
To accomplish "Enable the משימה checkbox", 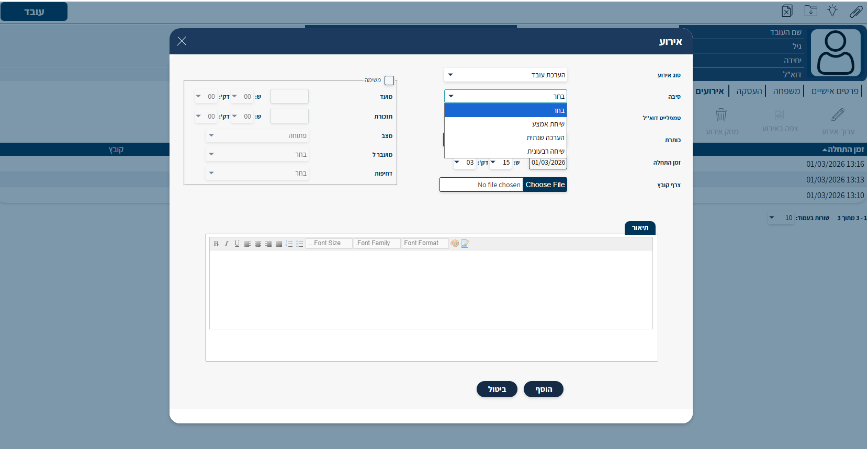I will [389, 80].
